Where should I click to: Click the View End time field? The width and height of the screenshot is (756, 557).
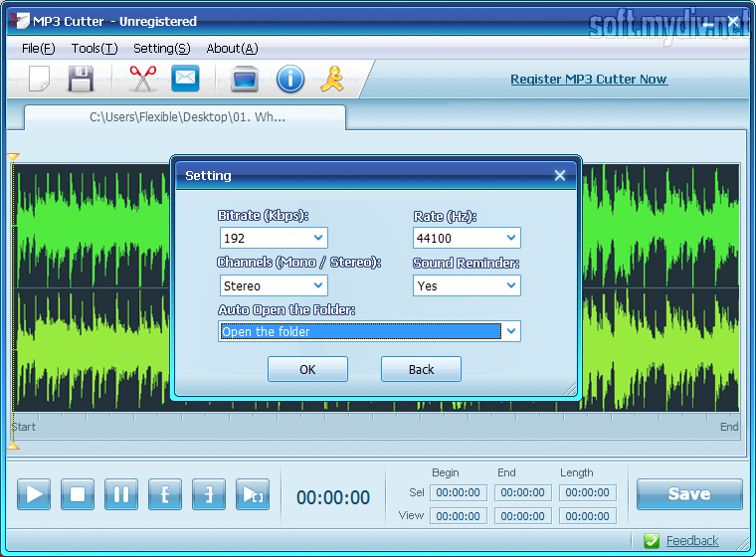pyautogui.click(x=522, y=516)
